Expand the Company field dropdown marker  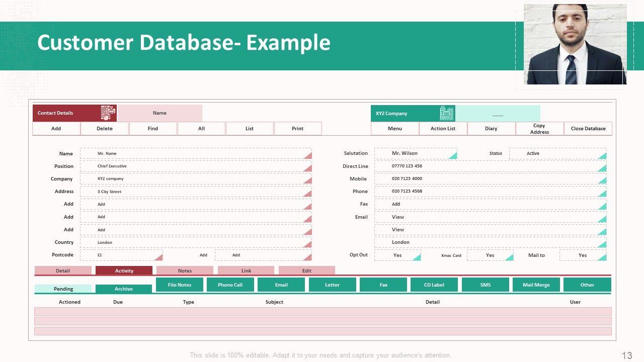(308, 181)
